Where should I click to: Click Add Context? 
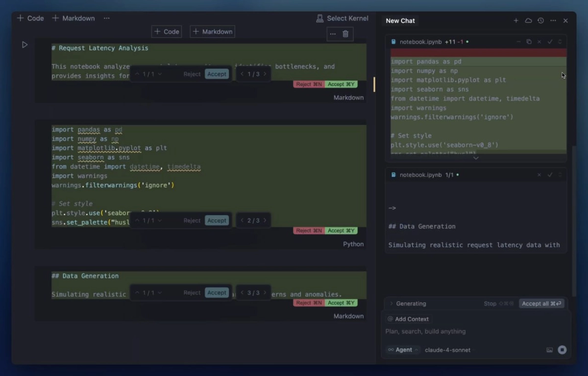pos(408,319)
